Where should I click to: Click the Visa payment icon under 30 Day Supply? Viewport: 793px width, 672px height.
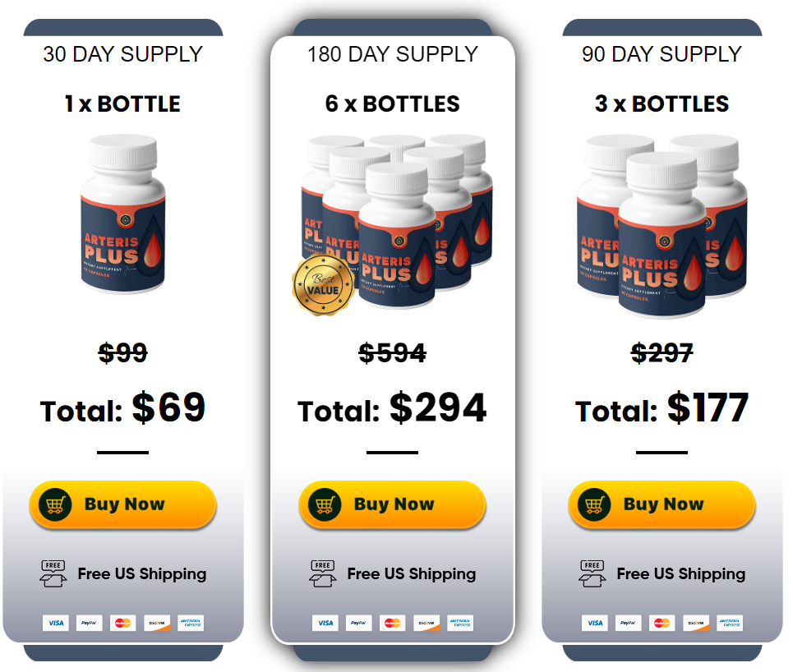point(56,623)
